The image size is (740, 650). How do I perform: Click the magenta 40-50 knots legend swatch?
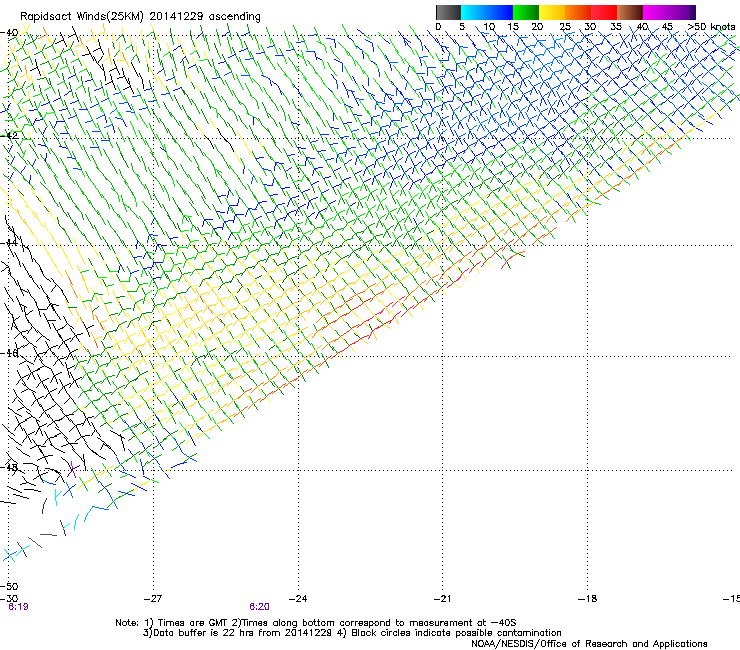tap(665, 12)
